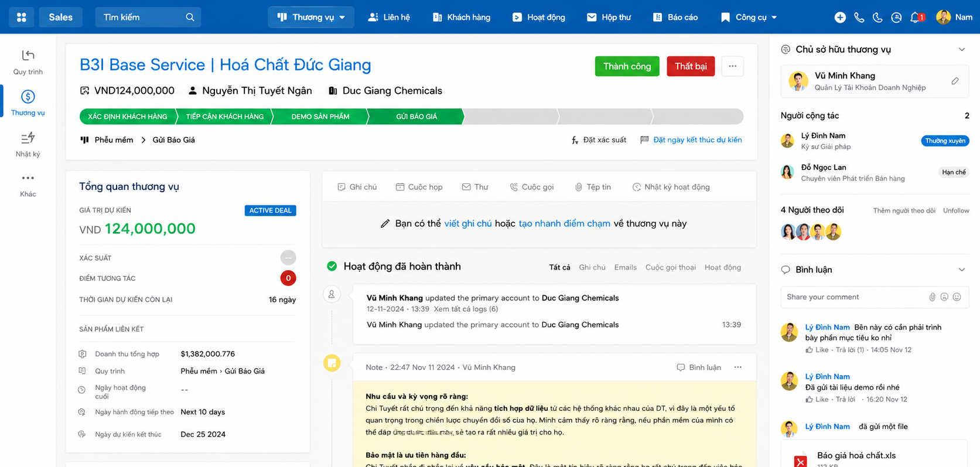The width and height of the screenshot is (980, 467).
Task: Open the Hoạt động menu
Action: point(539,17)
